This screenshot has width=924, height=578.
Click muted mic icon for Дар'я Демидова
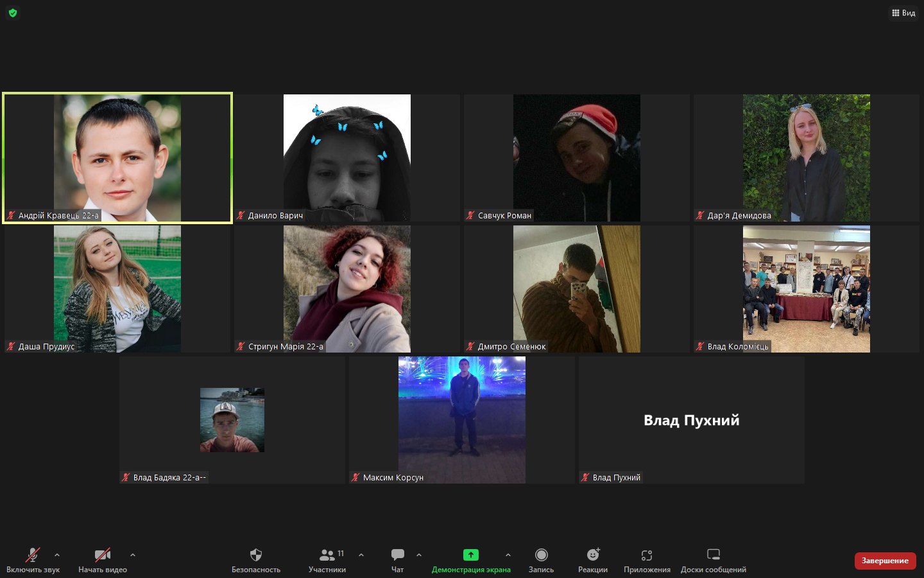coord(700,216)
